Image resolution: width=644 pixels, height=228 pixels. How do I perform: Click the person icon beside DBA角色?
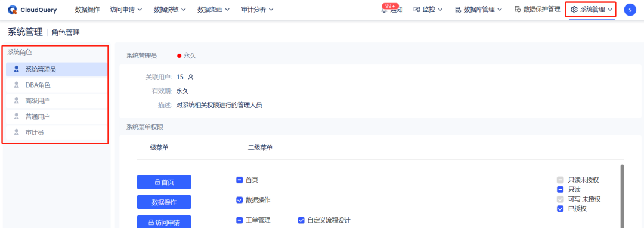[17, 85]
